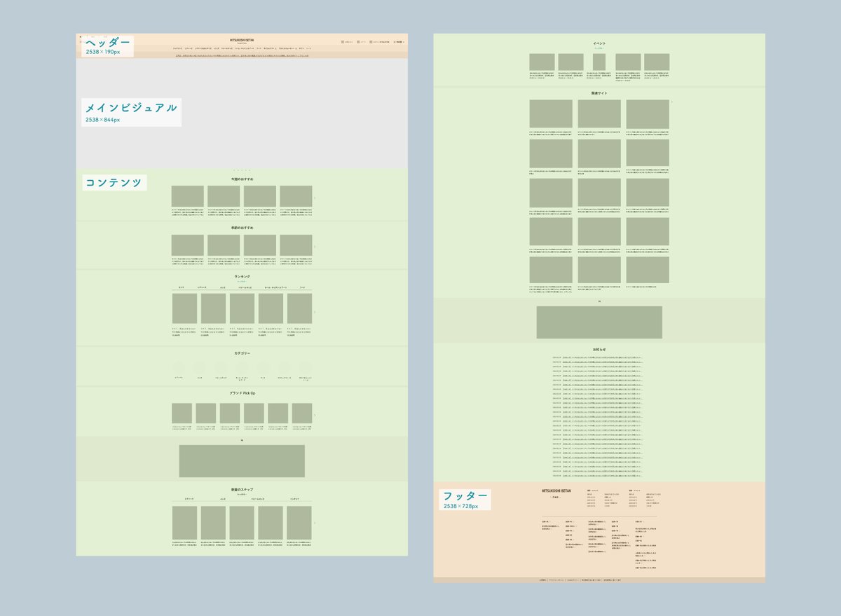Image resolution: width=841 pixels, height=616 pixels.
Task: Click MITSUKOSHI ISETAN logo in footer
Action: (556, 492)
